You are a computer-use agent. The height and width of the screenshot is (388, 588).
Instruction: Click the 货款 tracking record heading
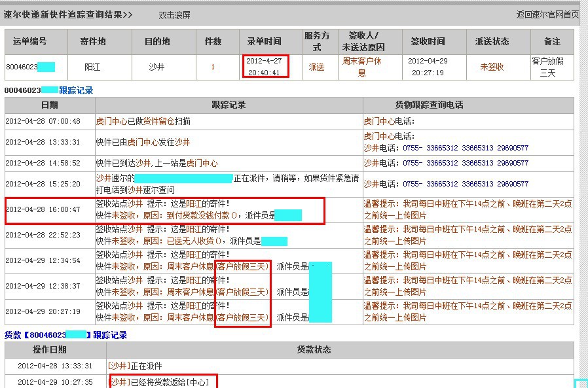coord(65,335)
